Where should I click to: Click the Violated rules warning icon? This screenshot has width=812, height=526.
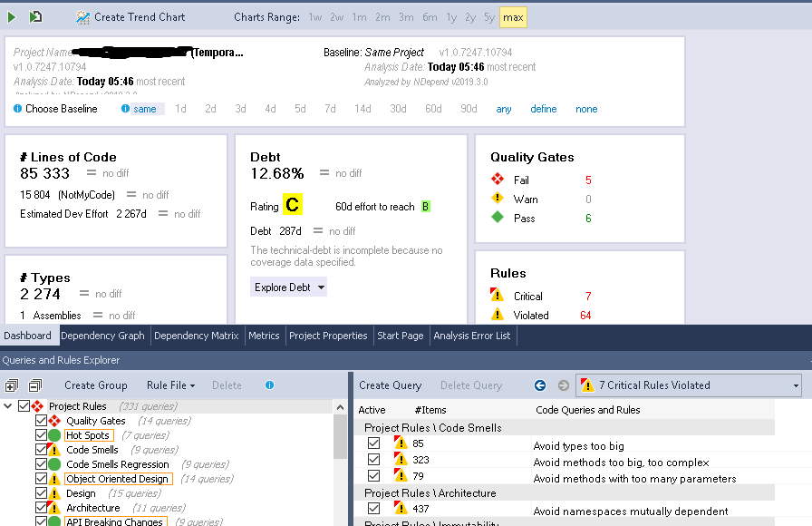pos(498,314)
